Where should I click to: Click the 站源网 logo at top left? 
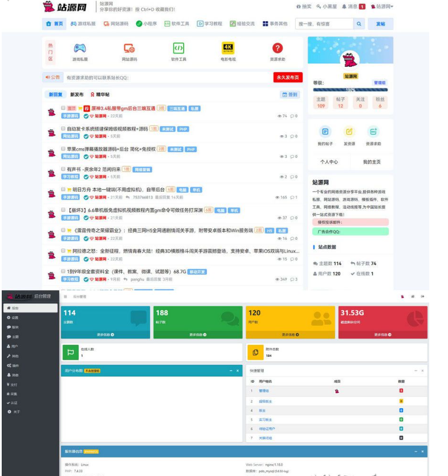[x=64, y=7]
